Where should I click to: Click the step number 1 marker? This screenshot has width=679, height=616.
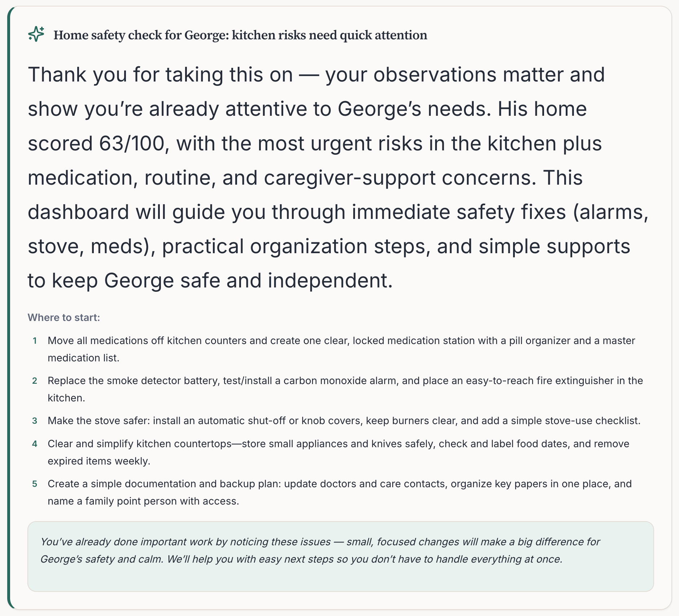point(35,341)
